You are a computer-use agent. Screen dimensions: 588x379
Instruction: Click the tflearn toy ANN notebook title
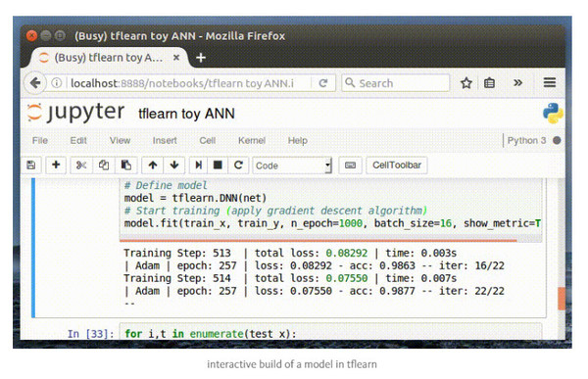(186, 114)
